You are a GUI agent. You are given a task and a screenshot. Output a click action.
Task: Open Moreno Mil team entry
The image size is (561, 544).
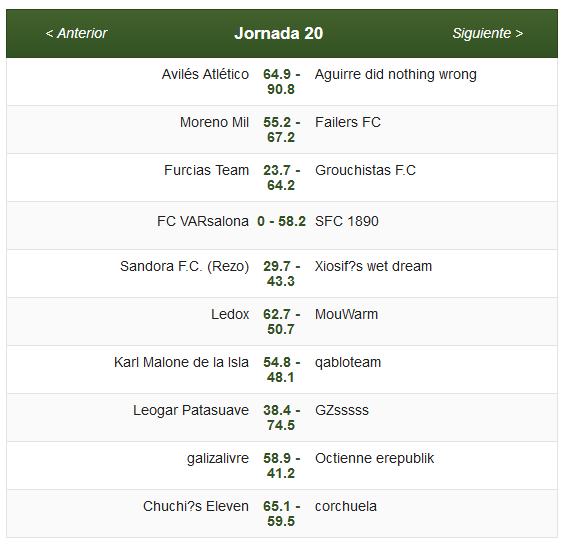coord(214,122)
